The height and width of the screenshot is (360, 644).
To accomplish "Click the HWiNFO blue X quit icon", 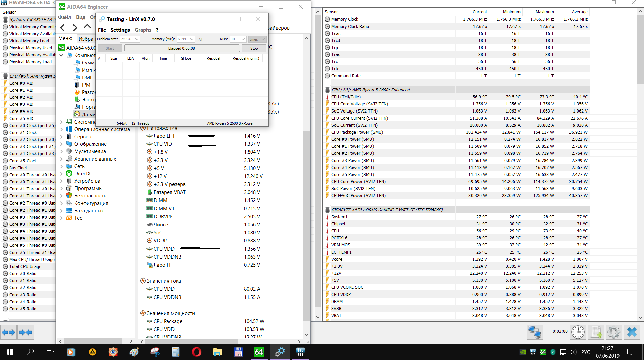I will (x=632, y=332).
